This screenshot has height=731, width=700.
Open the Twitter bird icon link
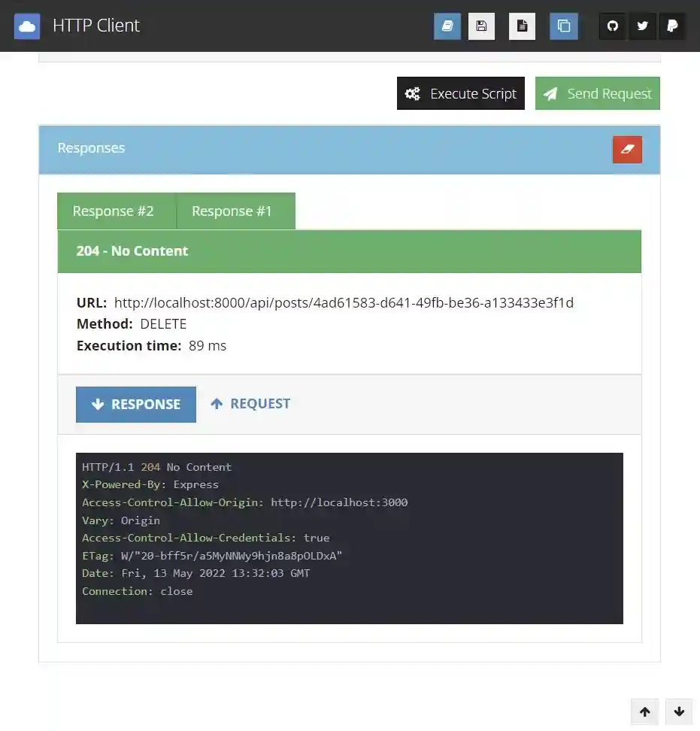click(x=642, y=26)
